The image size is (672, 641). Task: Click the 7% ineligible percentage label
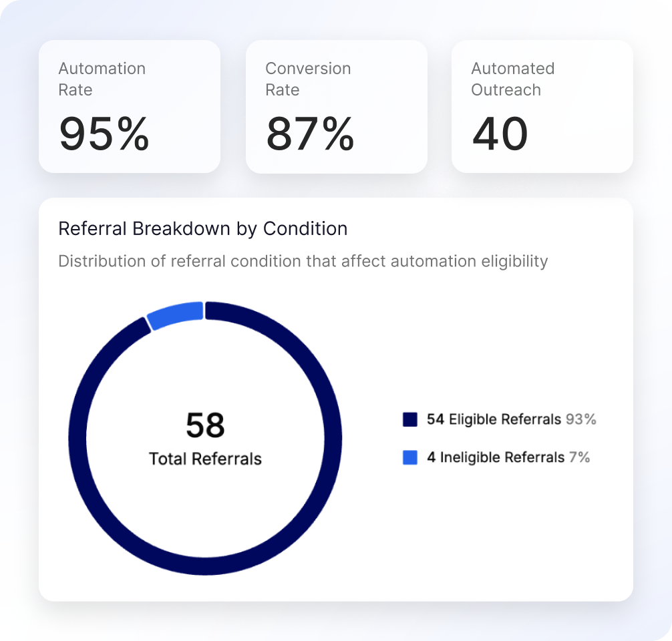[579, 457]
